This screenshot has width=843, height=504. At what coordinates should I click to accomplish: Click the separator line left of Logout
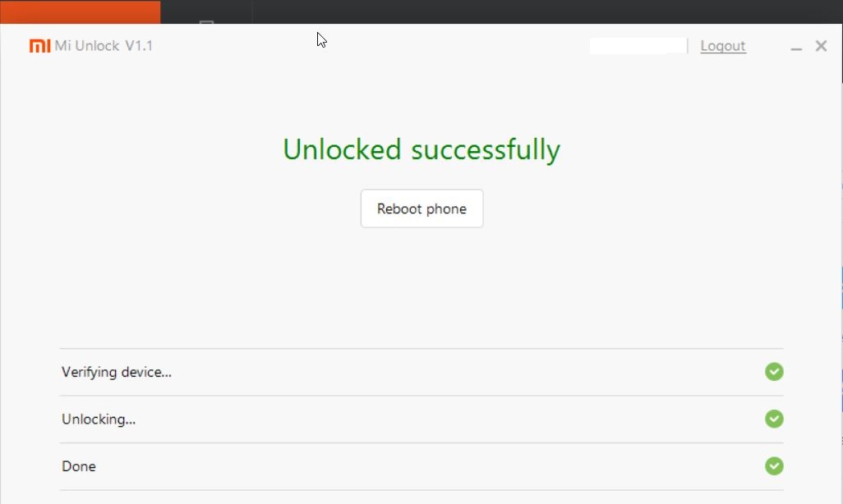688,46
